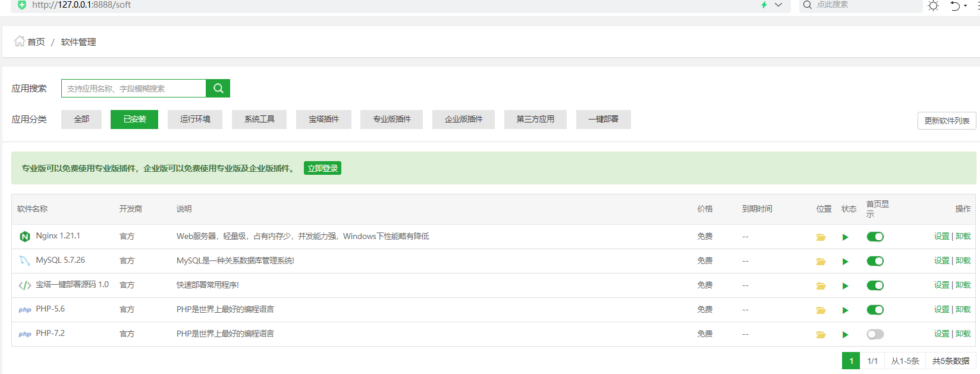Click the 软件名称 column header
The image size is (980, 374).
point(32,209)
